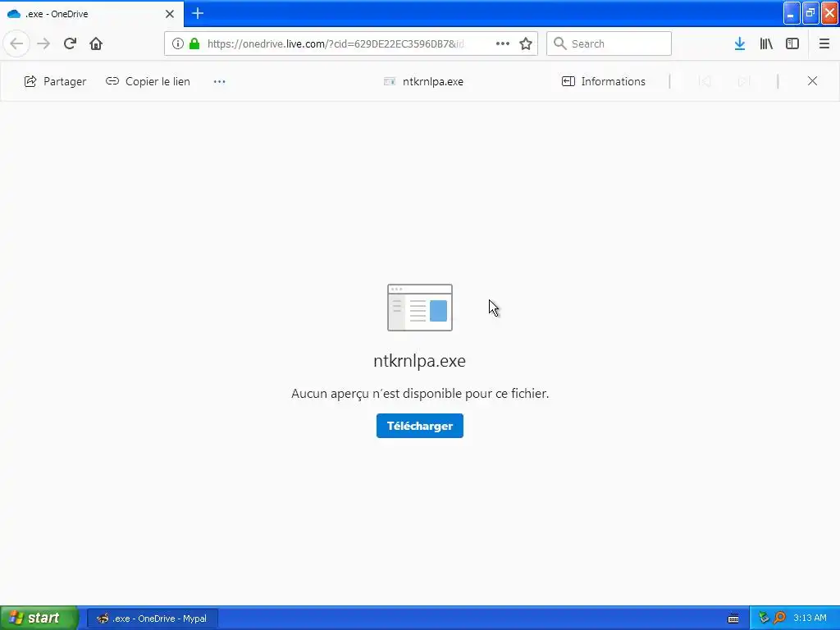
Task: Click the 3:13 AM system clock
Action: (810, 619)
